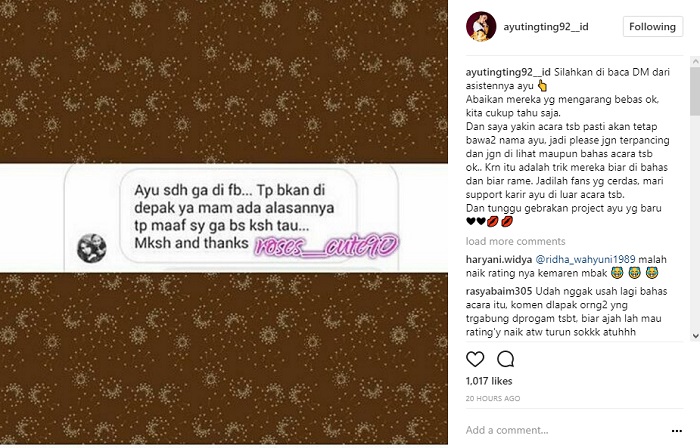Viewport: 700px width, 448px height.
Task: Open @ridha_wahyuni1989 mention link
Action: tap(585, 259)
